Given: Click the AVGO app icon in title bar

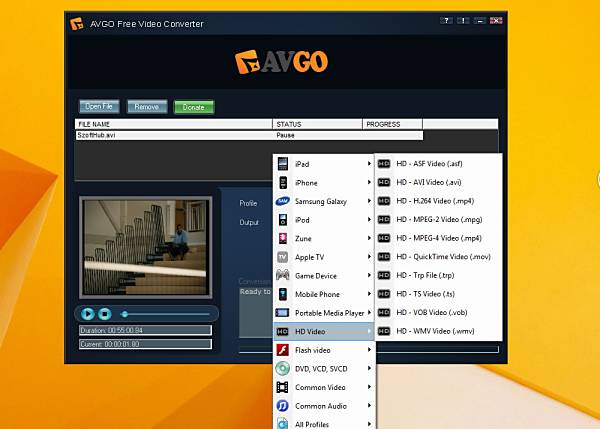Looking at the screenshot, I should [x=77, y=23].
